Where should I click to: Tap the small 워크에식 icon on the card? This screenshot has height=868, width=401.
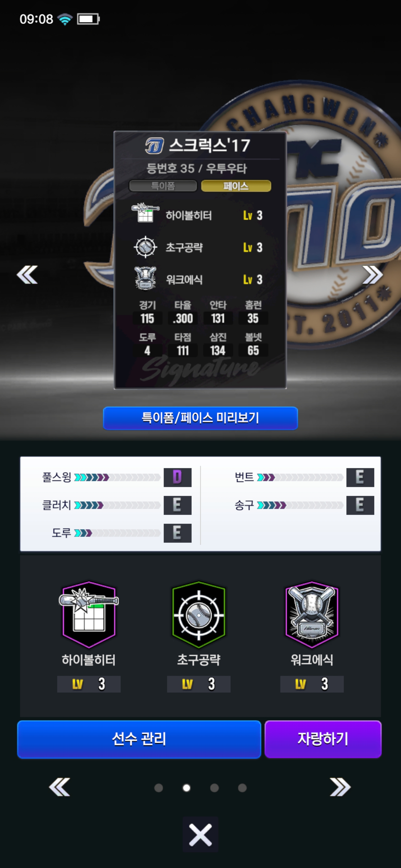[145, 278]
